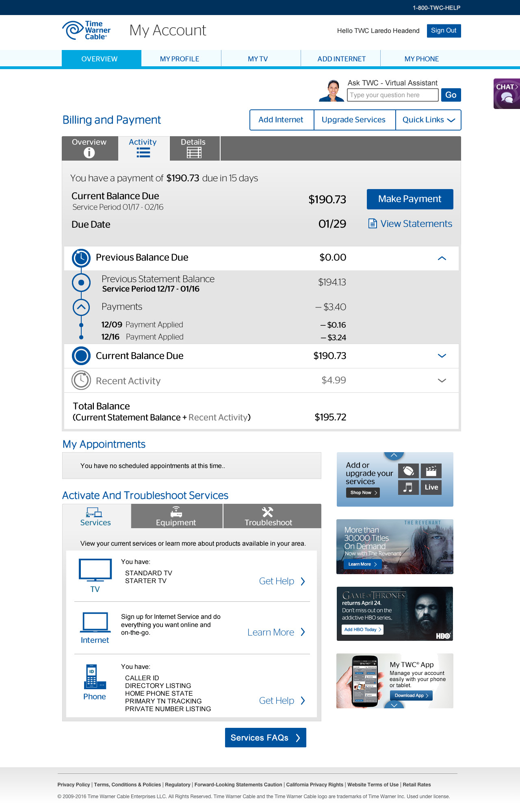Click the arrow next to Internet Learn More
The width and height of the screenshot is (520, 812).
[303, 632]
